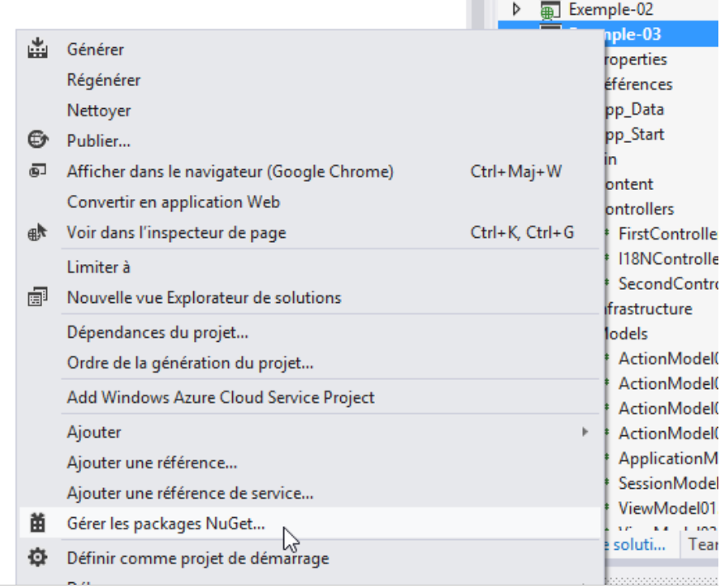
Task: Click Ajouter une référence de service...
Action: [x=190, y=494]
